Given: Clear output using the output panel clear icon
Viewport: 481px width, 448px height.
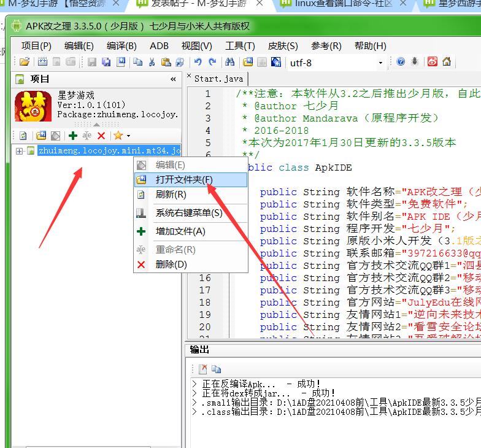Looking at the screenshot, I should click(x=202, y=369).
